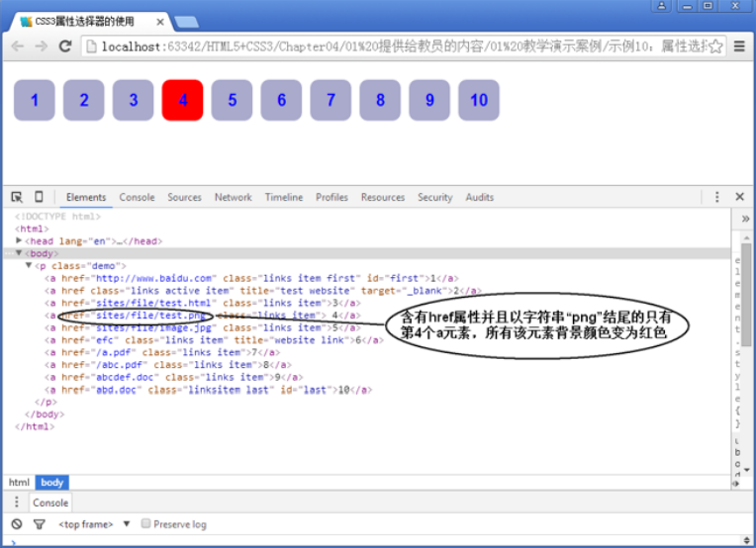Select the closing </html> tag line
The width and height of the screenshot is (756, 548).
(35, 427)
